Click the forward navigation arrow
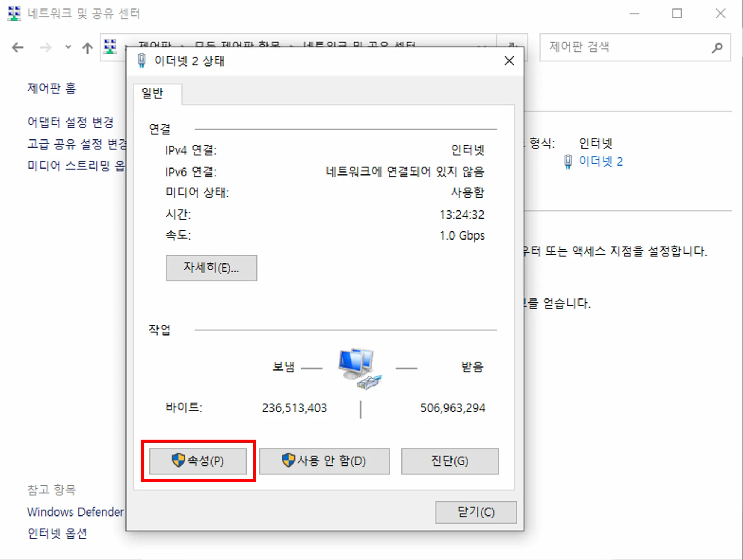This screenshot has width=743, height=560. point(46,47)
